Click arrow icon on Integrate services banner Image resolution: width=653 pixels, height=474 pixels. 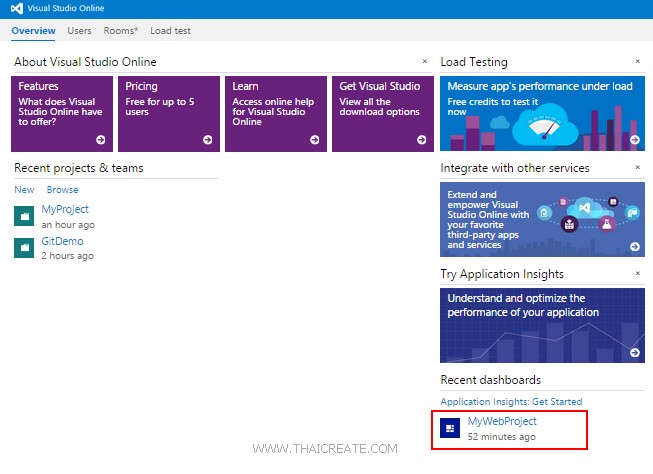click(635, 247)
